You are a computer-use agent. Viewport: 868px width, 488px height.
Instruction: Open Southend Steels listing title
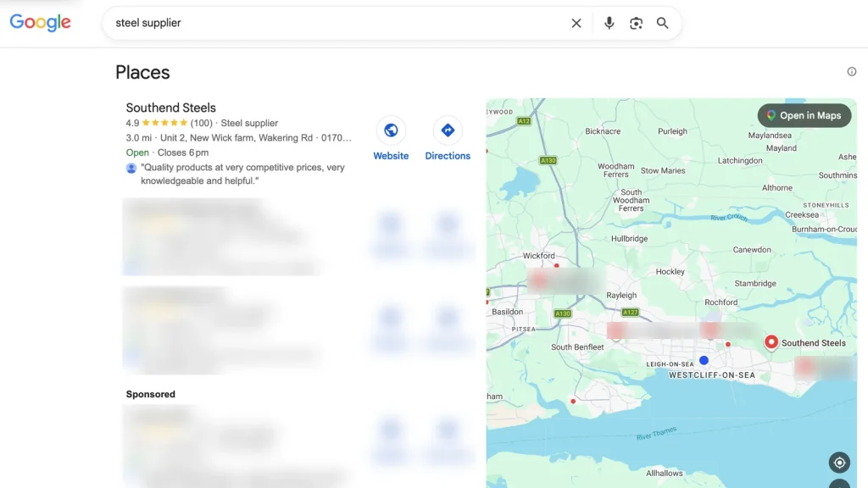click(x=170, y=108)
